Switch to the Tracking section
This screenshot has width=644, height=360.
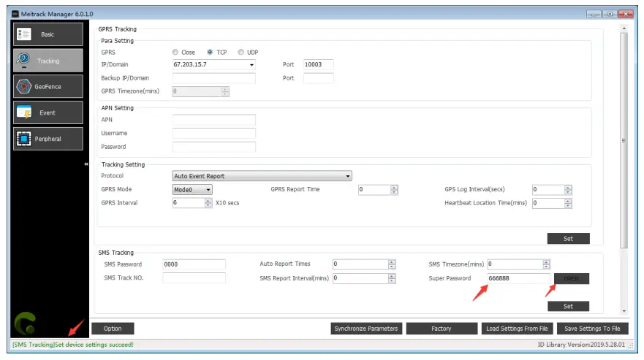coord(48,61)
